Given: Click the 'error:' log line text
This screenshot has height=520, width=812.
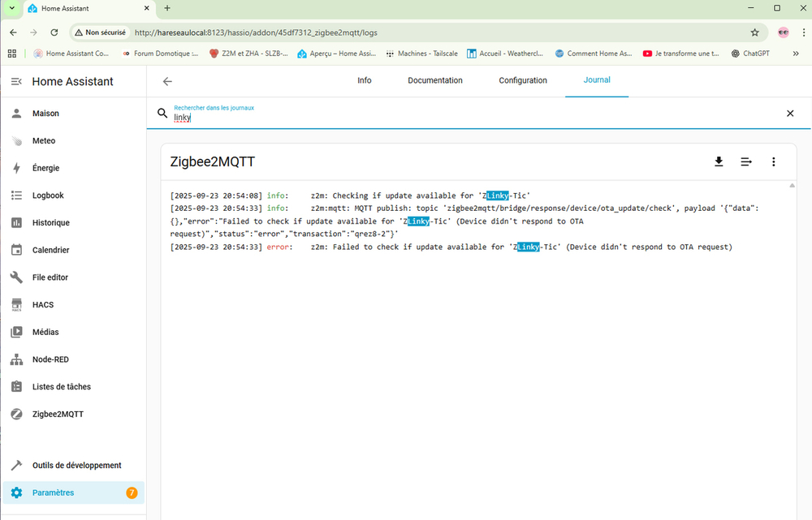Looking at the screenshot, I should [278, 247].
